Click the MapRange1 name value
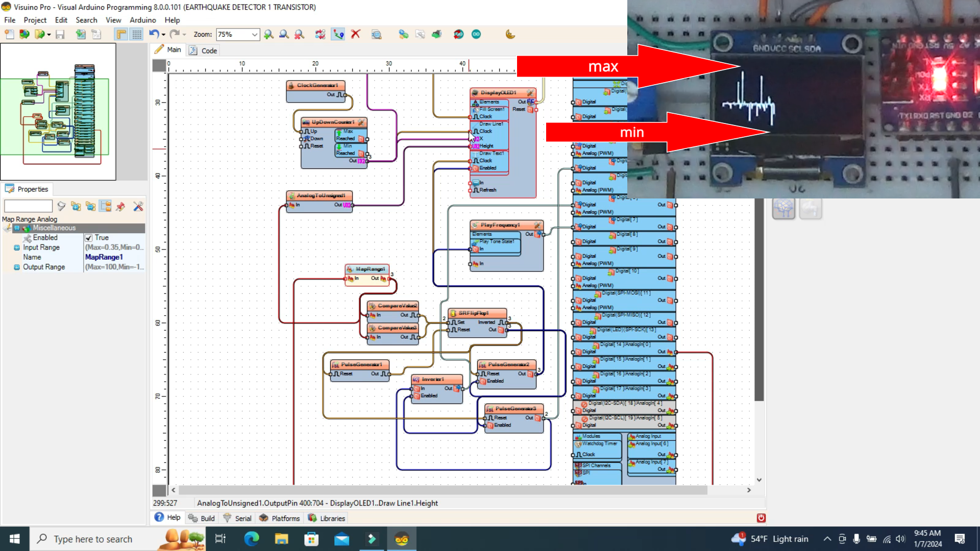Viewport: 980px width, 551px height. point(104,257)
